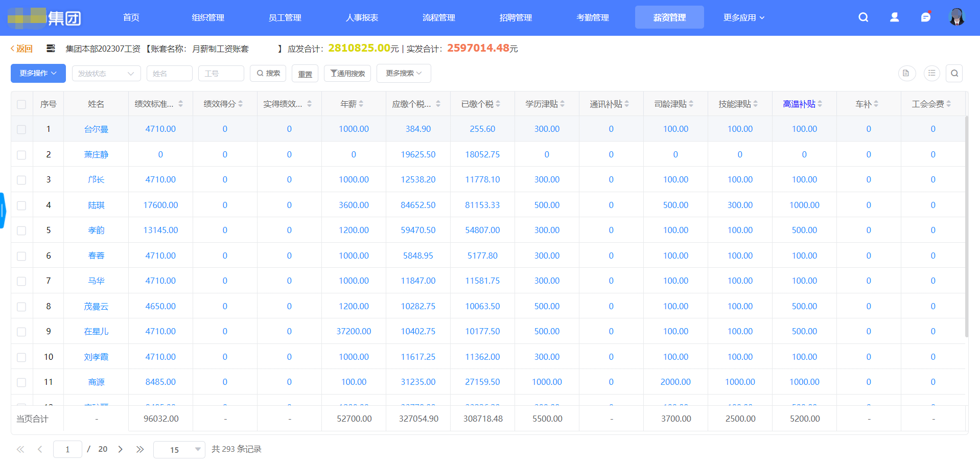The image size is (980, 461).
Task: Open the column list settings icon
Action: 932,73
